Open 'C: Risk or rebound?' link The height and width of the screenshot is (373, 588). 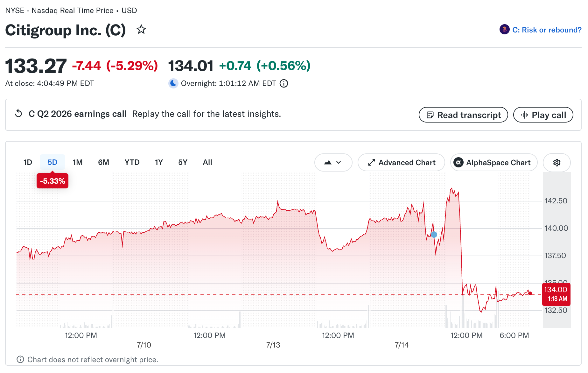(547, 30)
